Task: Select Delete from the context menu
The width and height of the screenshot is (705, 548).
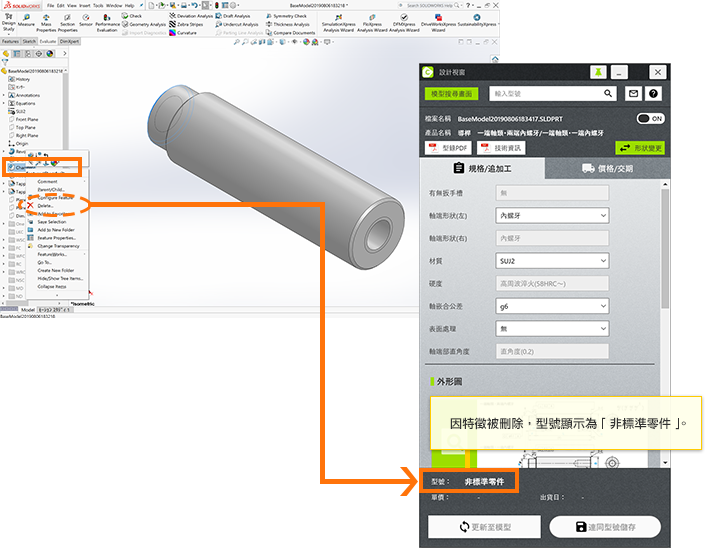Action: pos(47,205)
